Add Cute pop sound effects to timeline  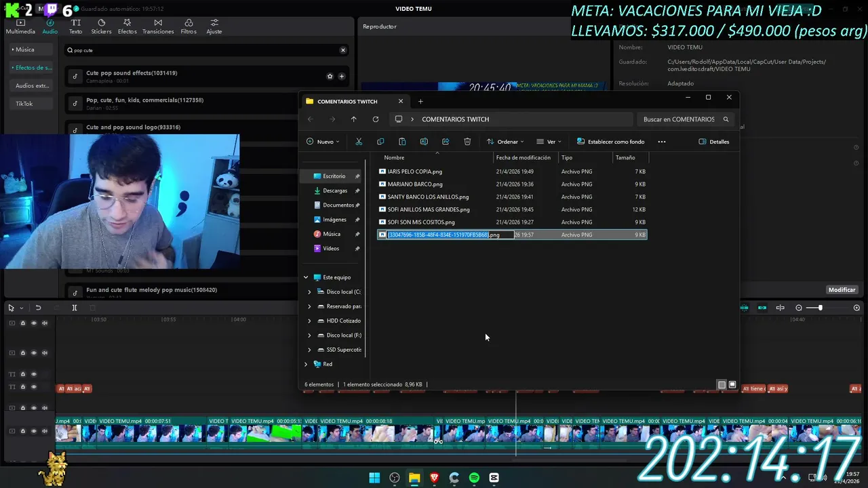[x=342, y=77]
